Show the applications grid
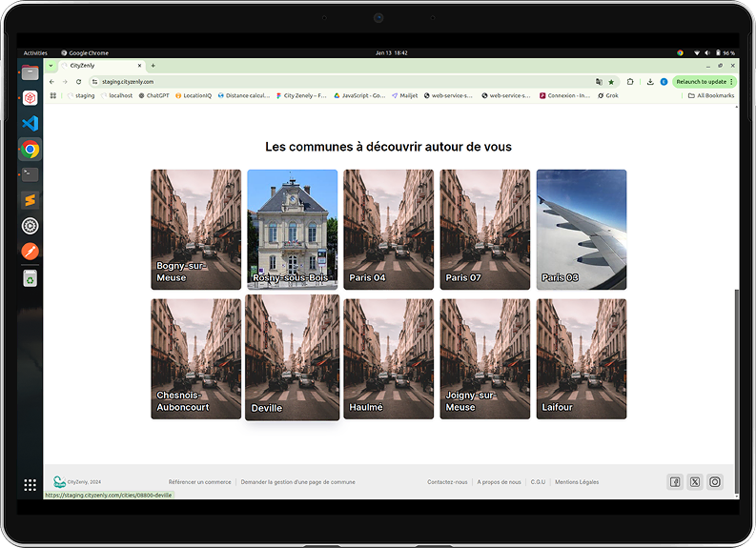756x548 pixels. (x=30, y=485)
